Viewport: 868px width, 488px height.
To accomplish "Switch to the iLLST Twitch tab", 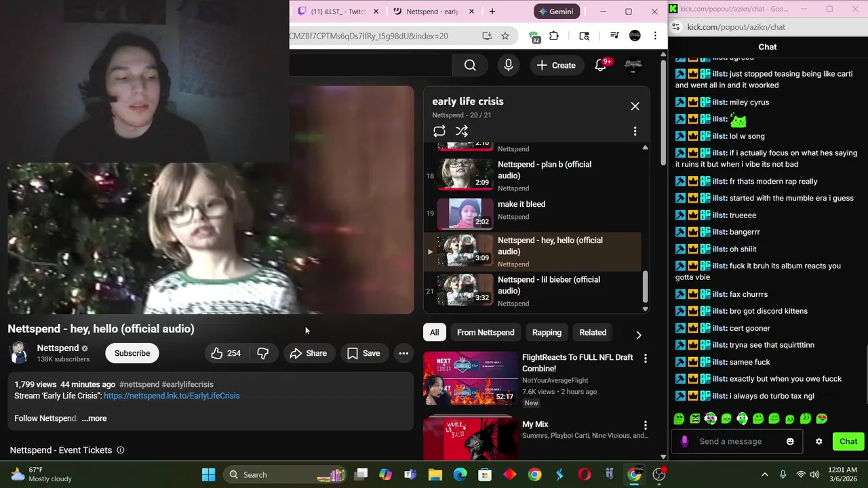I will point(338,12).
